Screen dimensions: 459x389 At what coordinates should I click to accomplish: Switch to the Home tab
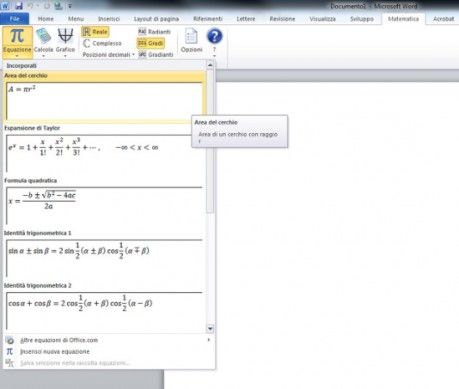pyautogui.click(x=46, y=19)
